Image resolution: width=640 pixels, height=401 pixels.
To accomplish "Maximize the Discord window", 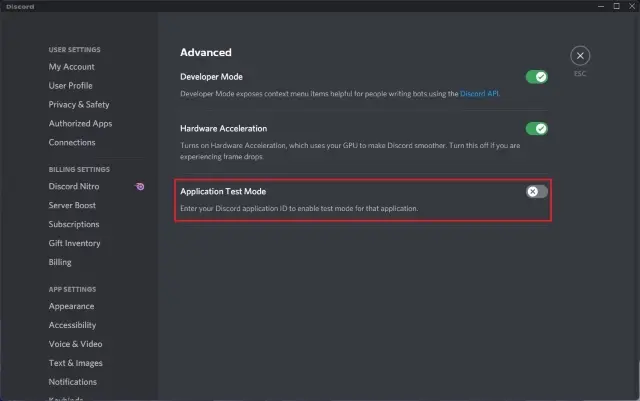I will click(616, 6).
